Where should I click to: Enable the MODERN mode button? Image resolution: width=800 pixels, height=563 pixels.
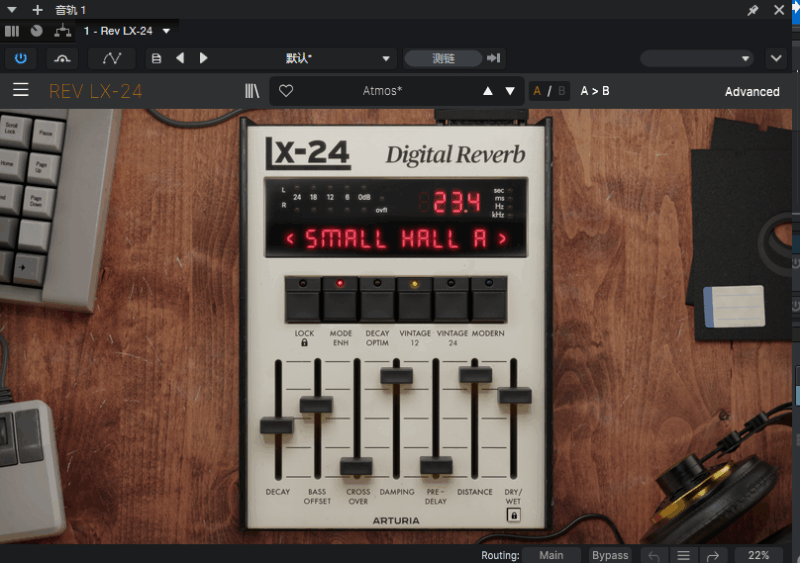pyautogui.click(x=489, y=300)
